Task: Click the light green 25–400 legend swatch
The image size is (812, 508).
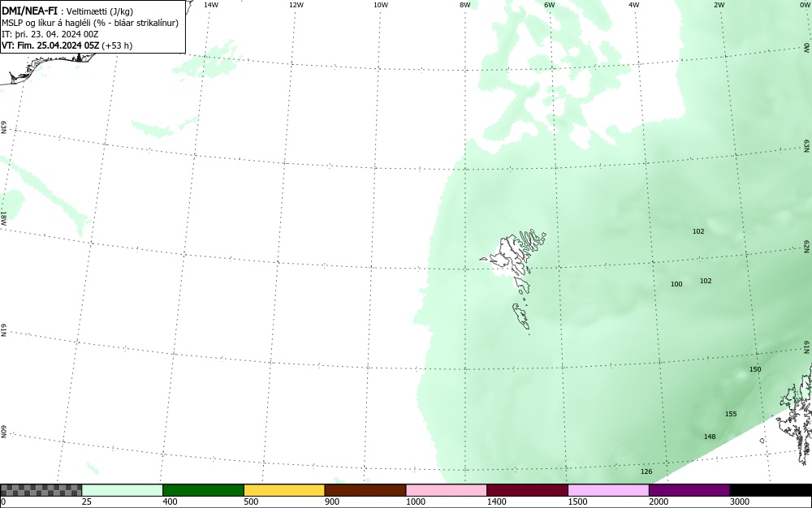Action: click(x=123, y=490)
